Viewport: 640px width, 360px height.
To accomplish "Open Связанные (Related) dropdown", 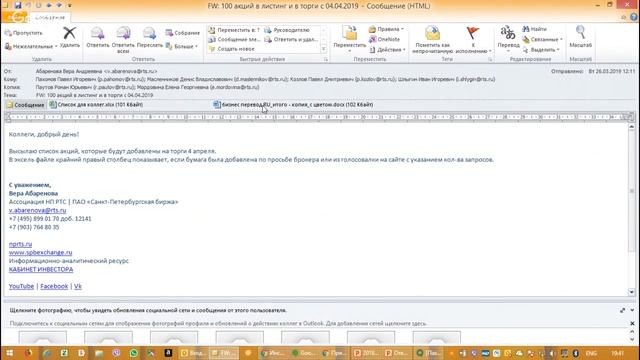I will (542, 40).
